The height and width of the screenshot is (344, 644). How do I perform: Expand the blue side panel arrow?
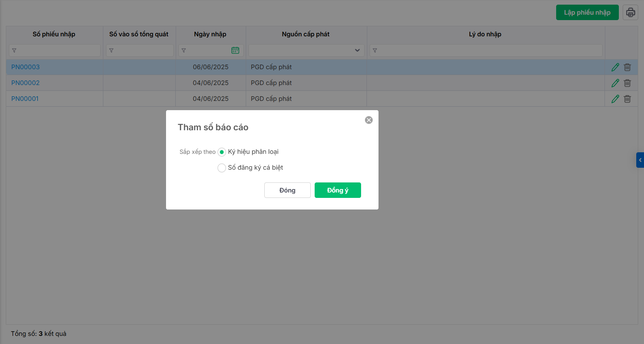click(x=640, y=160)
